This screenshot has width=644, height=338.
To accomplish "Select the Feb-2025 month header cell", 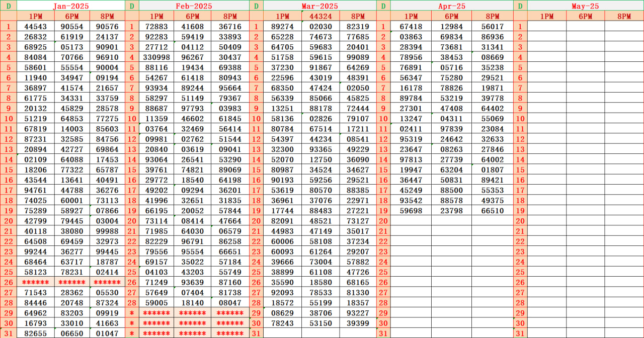I will [x=194, y=6].
